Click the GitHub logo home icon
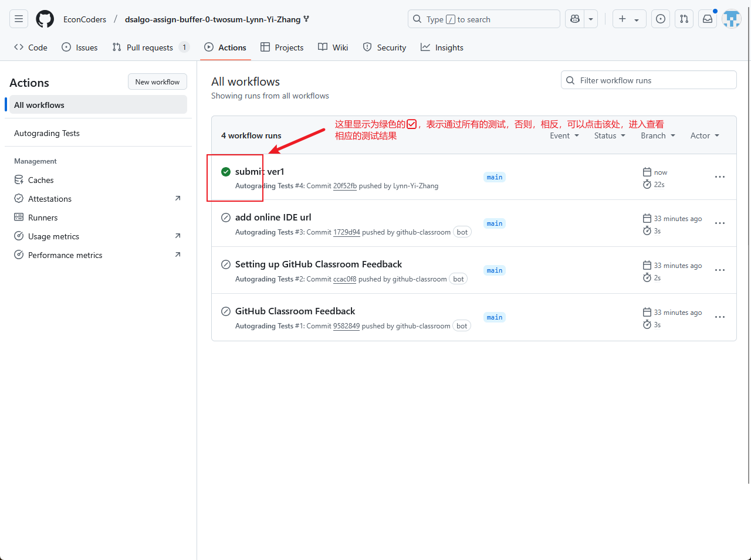Screen dimensions: 751x560 [45, 19]
